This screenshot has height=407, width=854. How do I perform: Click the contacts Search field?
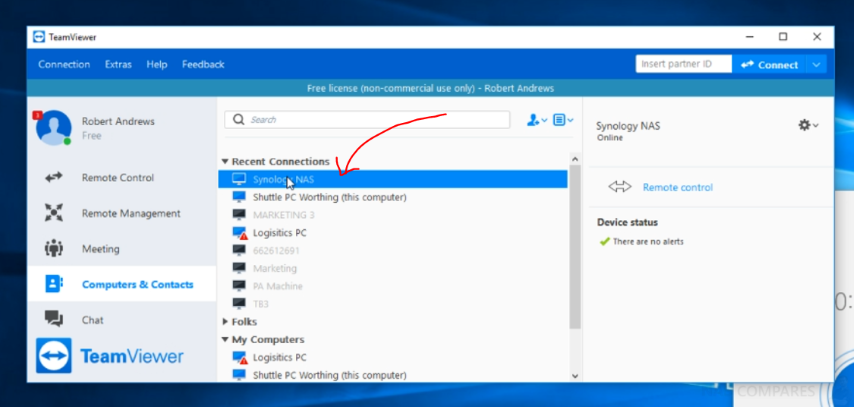(367, 119)
